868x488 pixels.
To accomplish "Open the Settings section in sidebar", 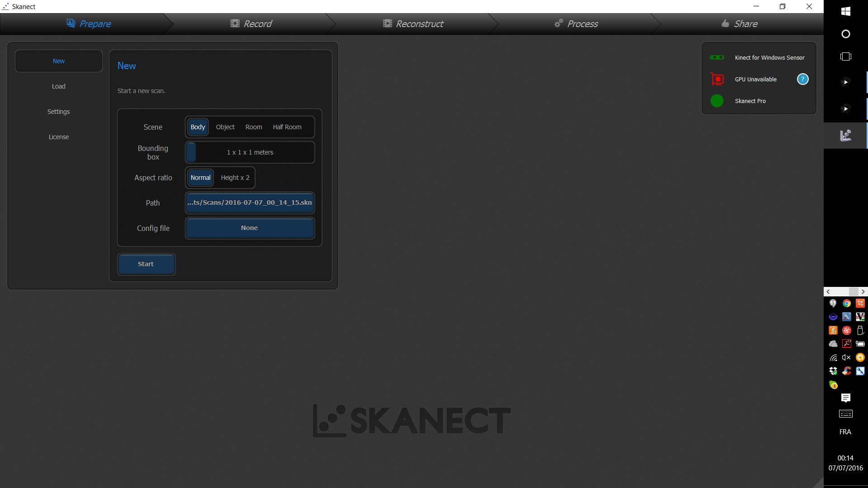I will (x=59, y=112).
